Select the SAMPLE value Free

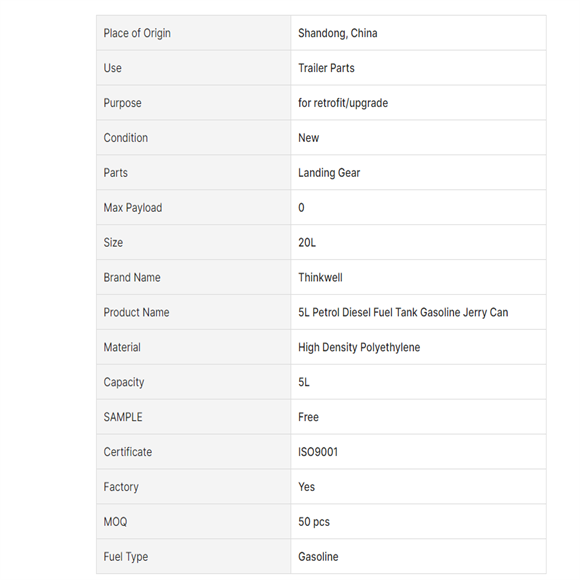point(308,417)
